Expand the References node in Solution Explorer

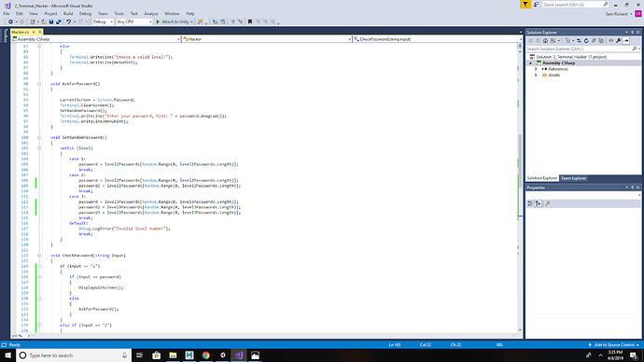[536, 69]
